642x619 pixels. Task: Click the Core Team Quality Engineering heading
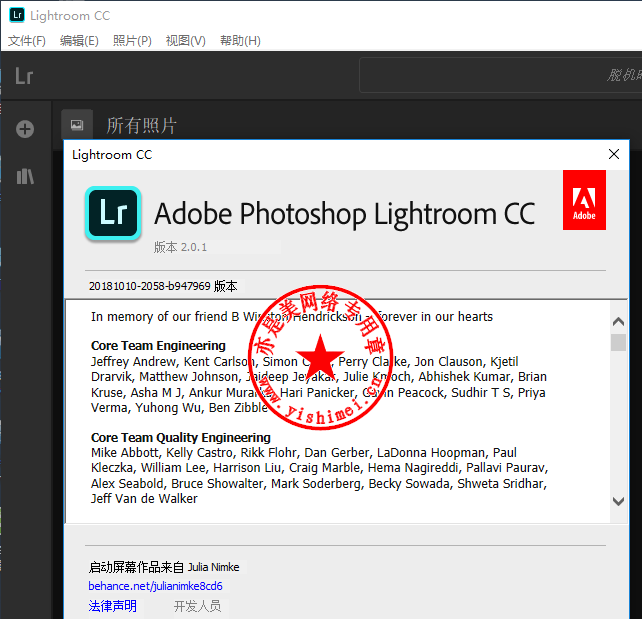coord(181,437)
